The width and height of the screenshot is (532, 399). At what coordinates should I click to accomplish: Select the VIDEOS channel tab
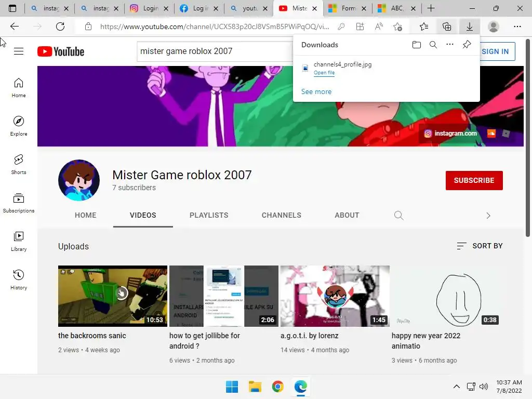143,215
